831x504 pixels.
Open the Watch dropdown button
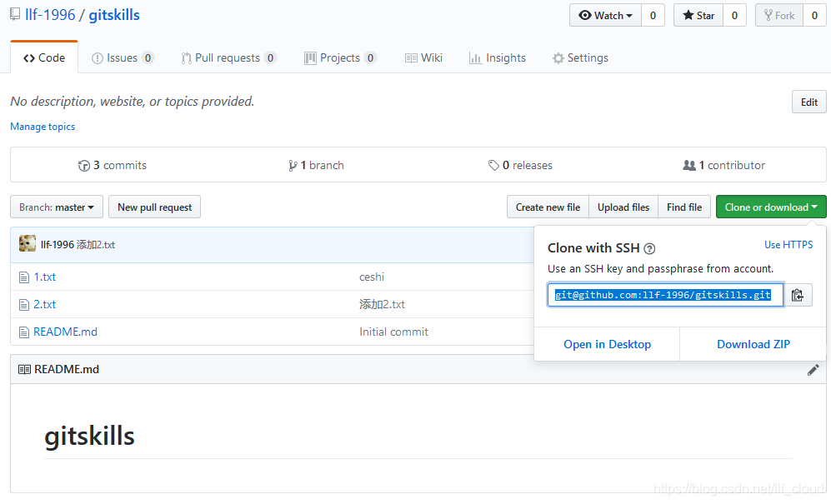coord(605,15)
